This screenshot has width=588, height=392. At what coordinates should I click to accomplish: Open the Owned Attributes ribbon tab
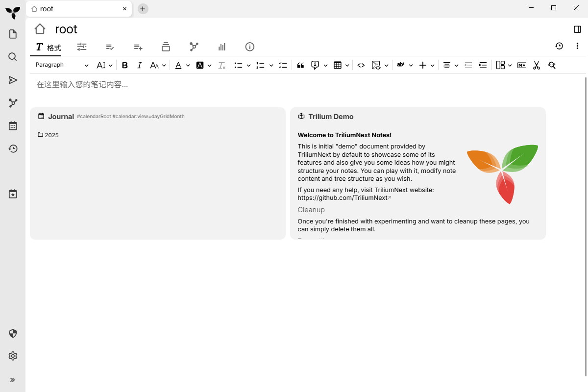pos(110,47)
